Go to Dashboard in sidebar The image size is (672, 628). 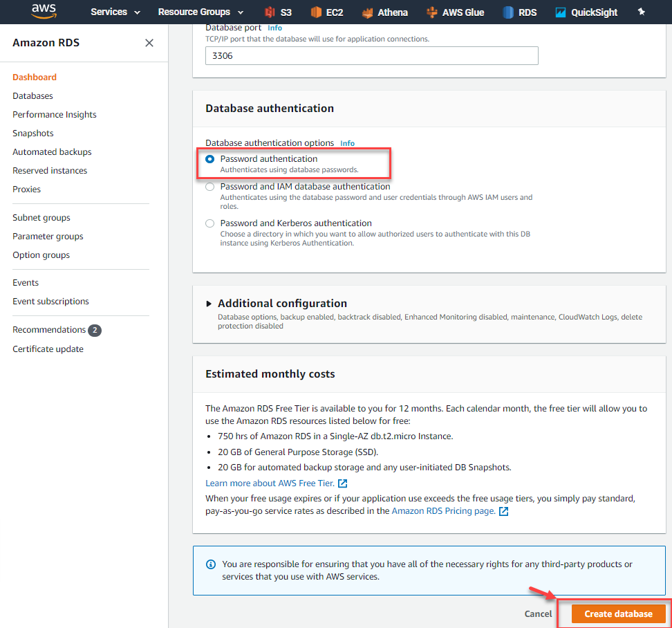coord(35,77)
